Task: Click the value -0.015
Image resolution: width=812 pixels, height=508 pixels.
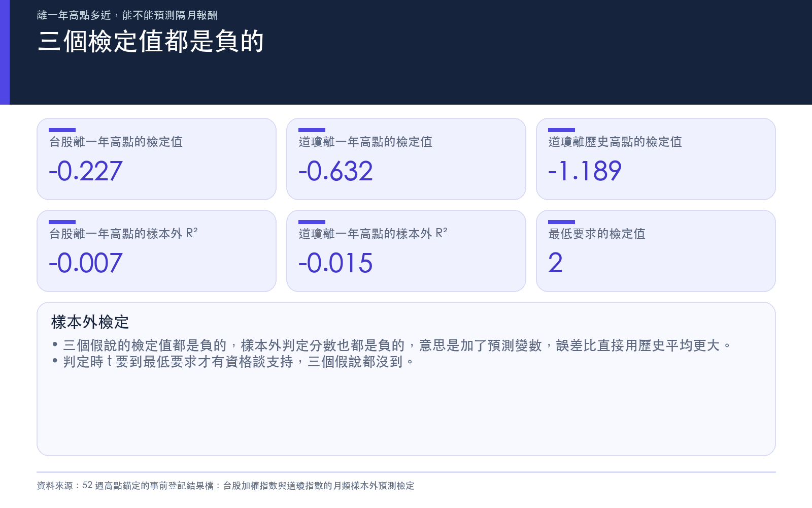Action: pyautogui.click(x=335, y=263)
